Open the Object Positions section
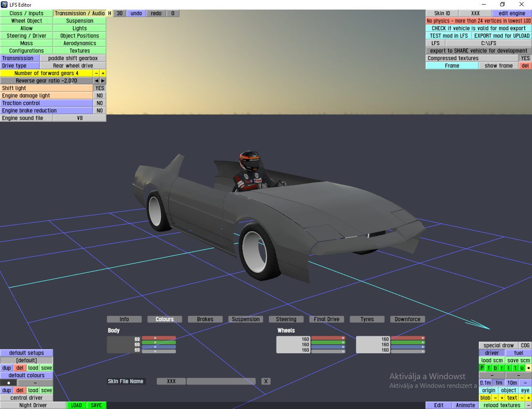This screenshot has height=409, width=532. (80, 36)
